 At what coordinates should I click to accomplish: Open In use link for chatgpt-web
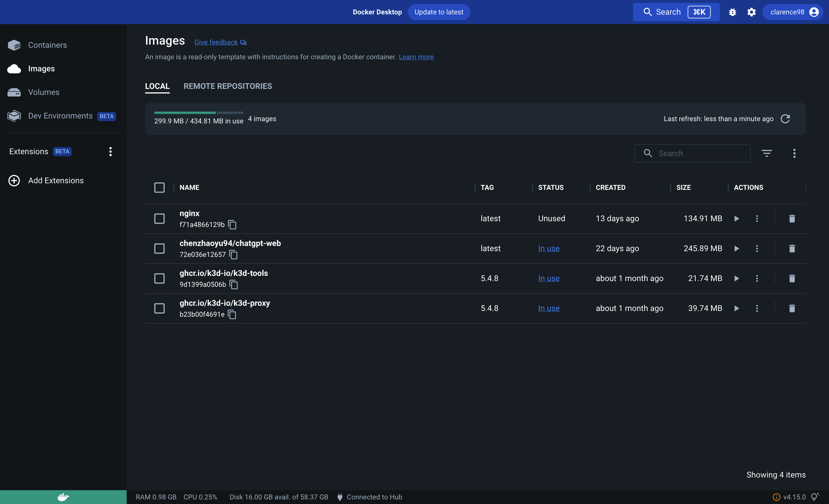click(x=548, y=249)
